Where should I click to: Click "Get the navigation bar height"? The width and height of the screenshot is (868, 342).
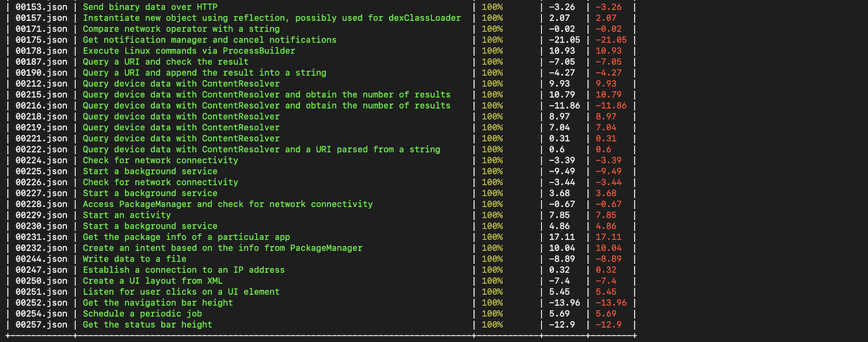[x=158, y=303]
